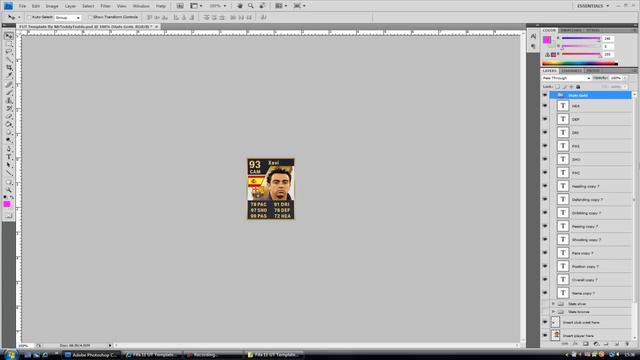Image resolution: width=640 pixels, height=360 pixels.
Task: Select the Lasso tool
Action: [x=9, y=52]
